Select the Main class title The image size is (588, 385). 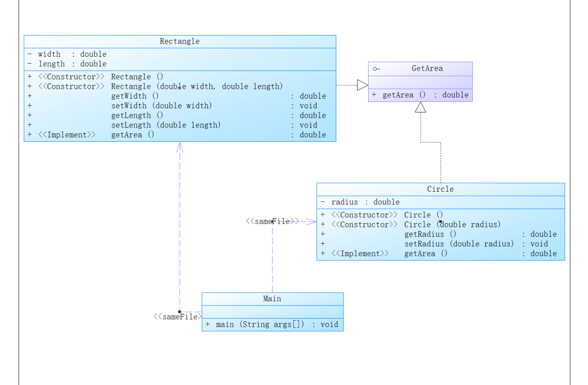272,299
